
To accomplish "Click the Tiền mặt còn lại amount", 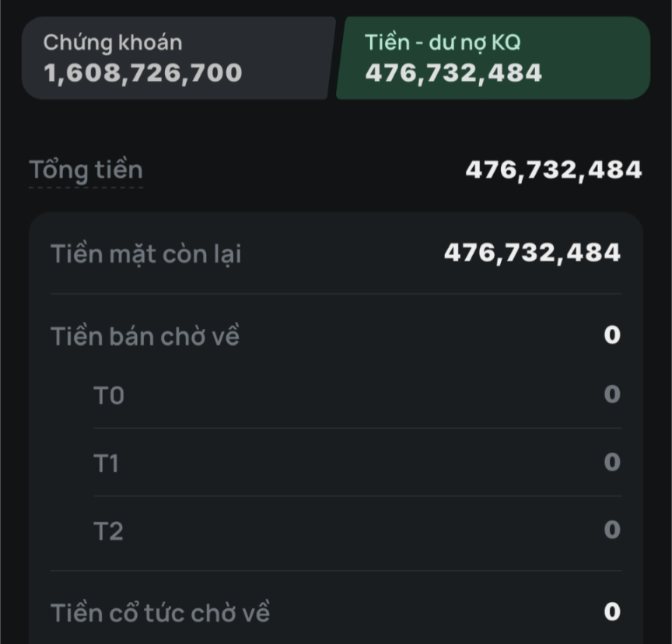I will [x=532, y=253].
